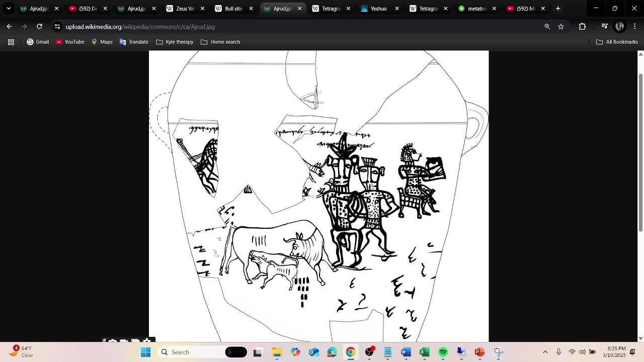Open the Chrome profile avatar

(x=620, y=27)
